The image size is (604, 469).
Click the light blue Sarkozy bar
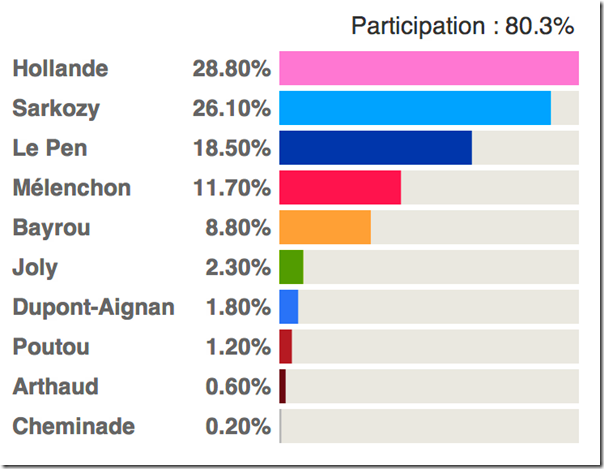[x=414, y=108]
